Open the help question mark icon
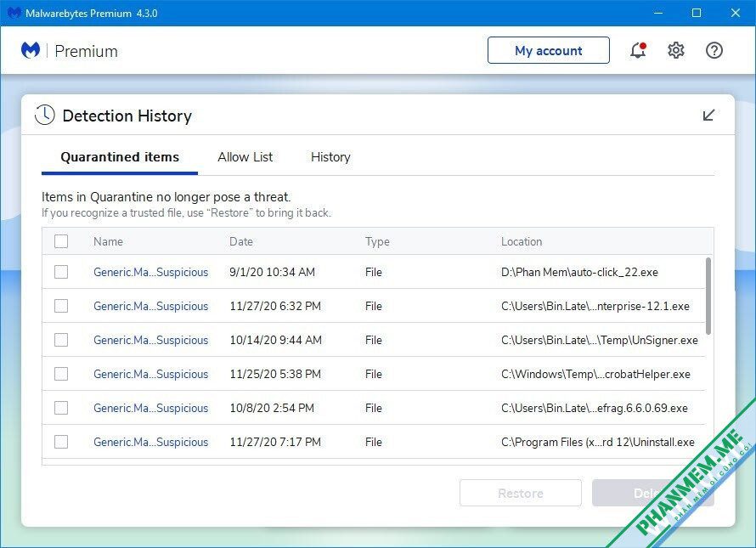The width and height of the screenshot is (756, 548). (714, 50)
